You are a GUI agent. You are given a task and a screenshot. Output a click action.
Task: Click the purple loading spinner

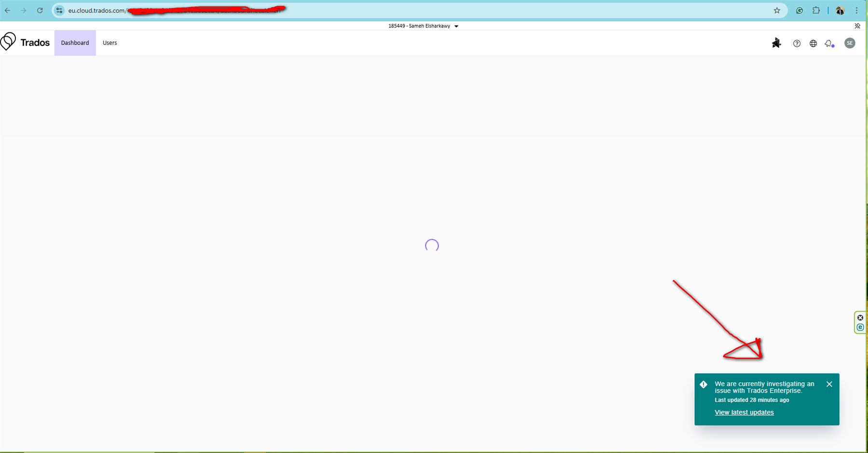coord(432,245)
